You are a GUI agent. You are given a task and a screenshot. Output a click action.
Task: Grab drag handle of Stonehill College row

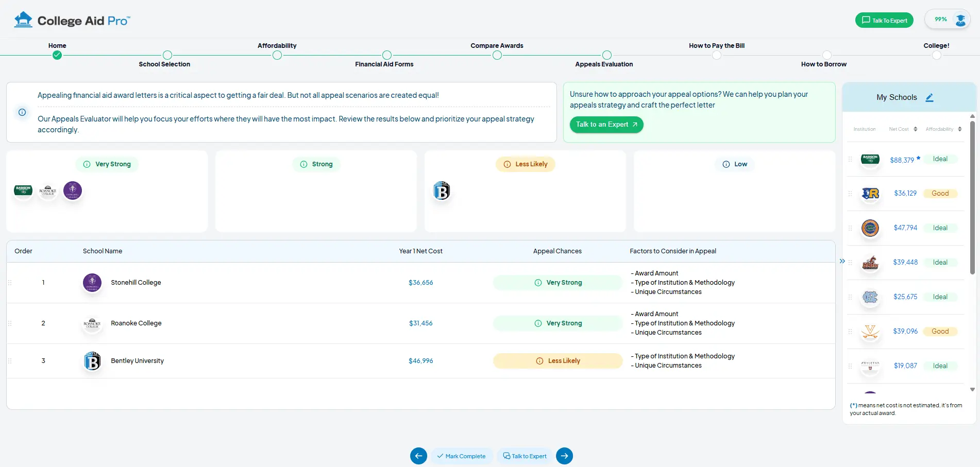(x=10, y=283)
